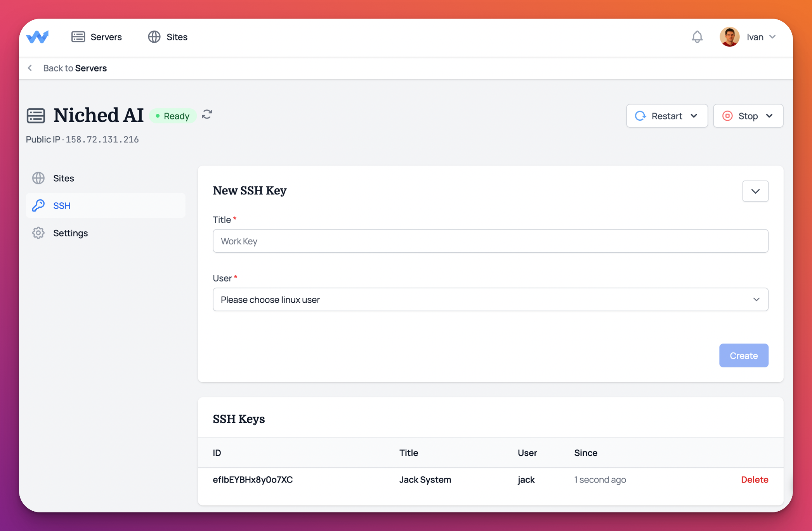This screenshot has height=531, width=812.
Task: Refresh server status with the sync icon
Action: tap(207, 115)
